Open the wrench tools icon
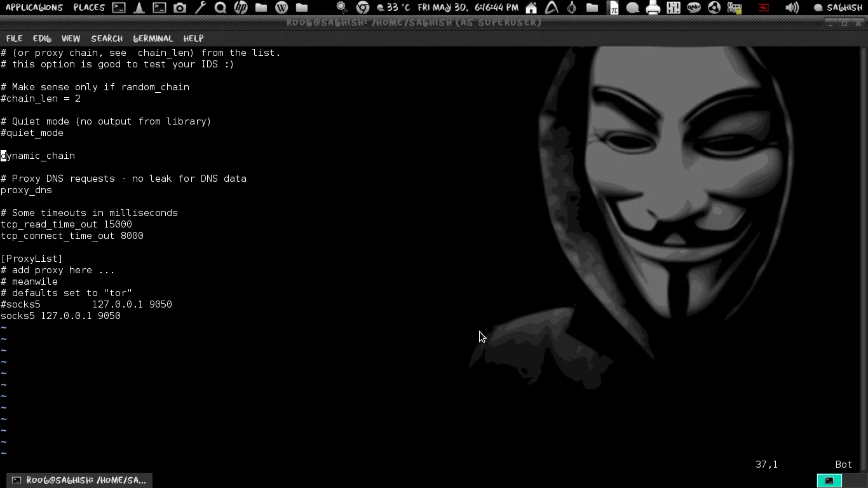 [x=200, y=8]
